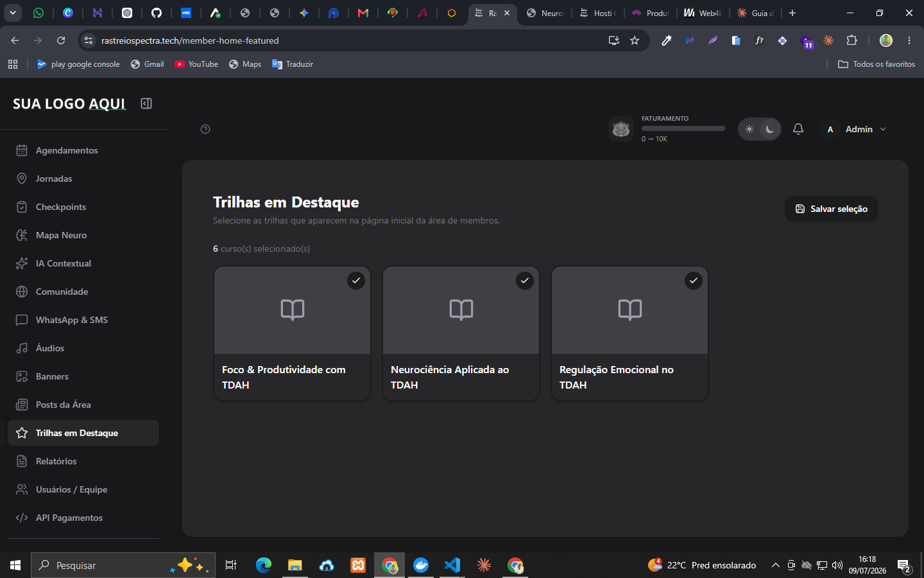
Task: Open Visual Studio Code from taskbar
Action: click(452, 565)
